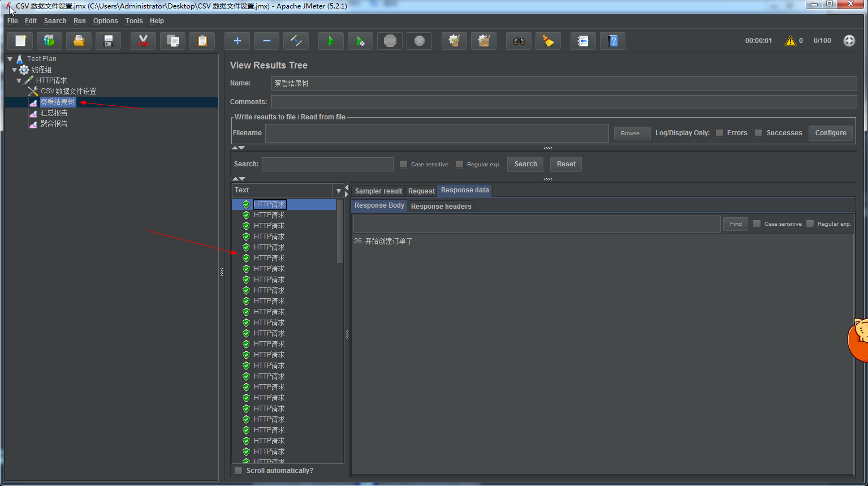Click the Open file folder icon
868x486 pixels.
[79, 41]
